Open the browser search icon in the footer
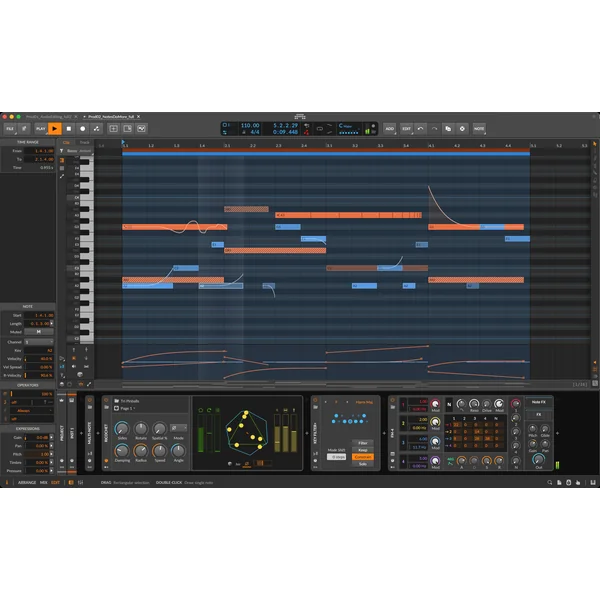Viewport: 600px width, 600px height. pos(549,483)
